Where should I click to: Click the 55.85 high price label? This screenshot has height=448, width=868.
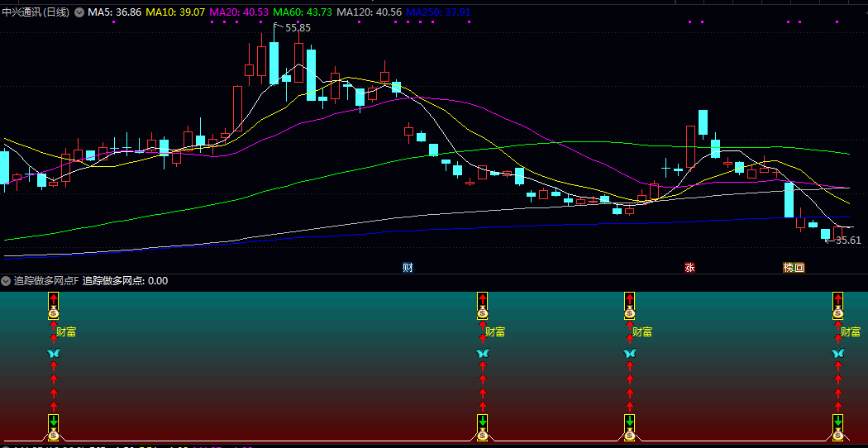click(x=298, y=28)
